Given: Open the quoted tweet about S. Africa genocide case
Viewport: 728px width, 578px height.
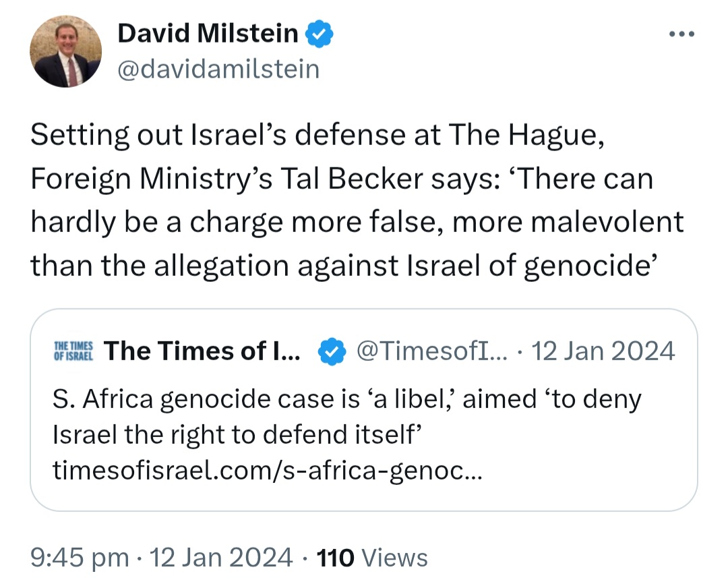Looking at the screenshot, I should click(363, 410).
